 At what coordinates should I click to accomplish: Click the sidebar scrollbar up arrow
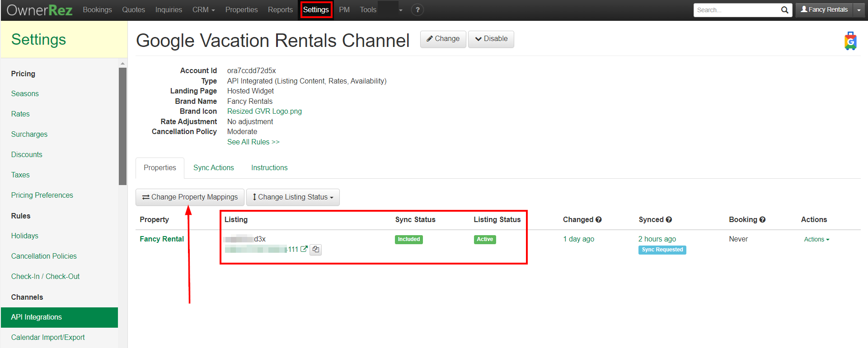click(122, 64)
